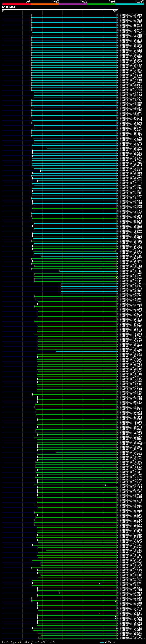Select label UniRef100_Q8L9S4
The width and height of the screenshot is (146, 644).
pos(131,289)
